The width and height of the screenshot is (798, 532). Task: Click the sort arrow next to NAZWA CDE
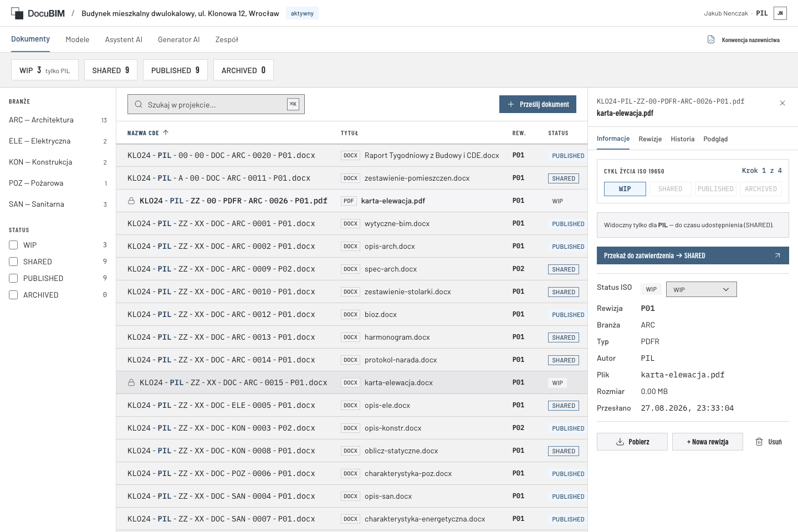pyautogui.click(x=166, y=132)
